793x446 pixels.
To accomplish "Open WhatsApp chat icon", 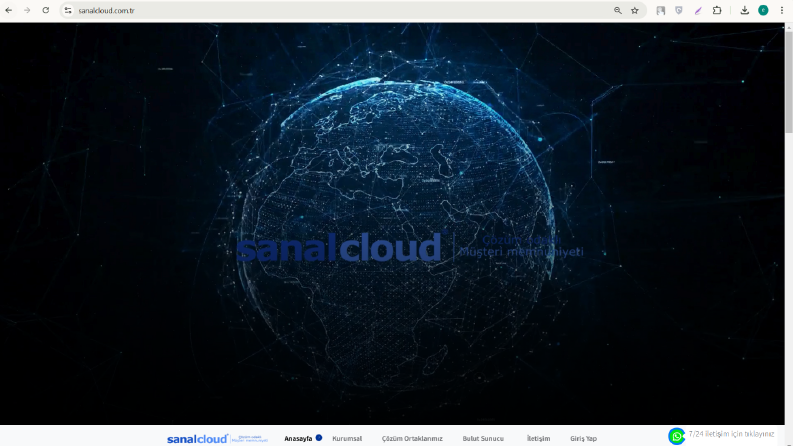I will [x=677, y=436].
